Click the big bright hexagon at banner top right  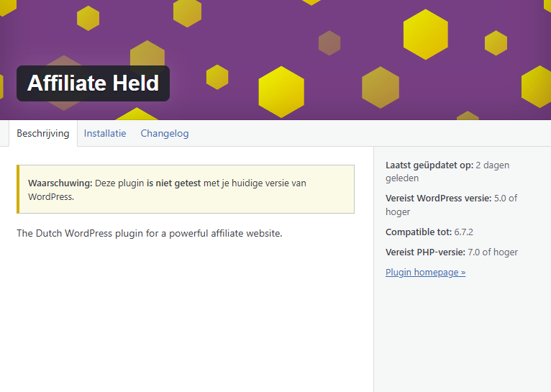[426, 35]
